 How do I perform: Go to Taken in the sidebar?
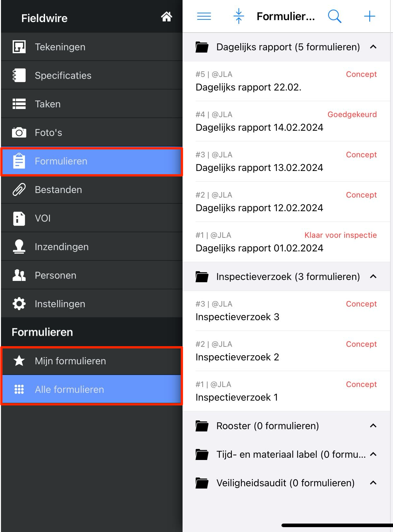click(x=92, y=104)
